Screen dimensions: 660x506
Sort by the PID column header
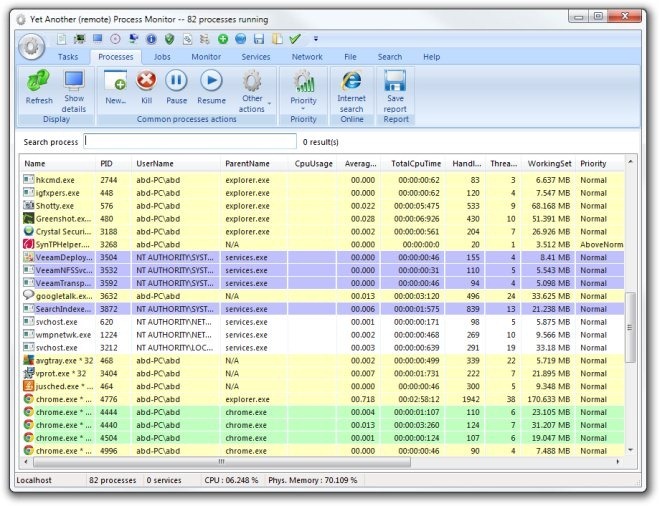[113, 164]
